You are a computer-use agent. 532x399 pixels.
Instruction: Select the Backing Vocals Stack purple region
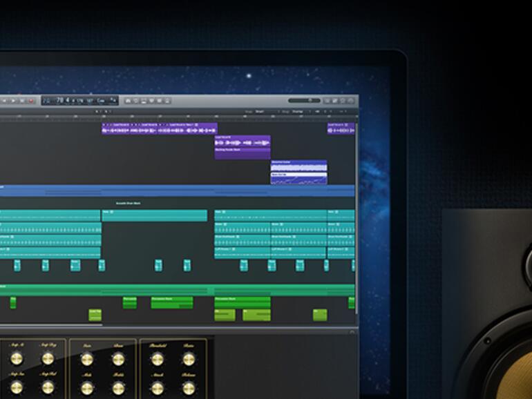point(243,153)
